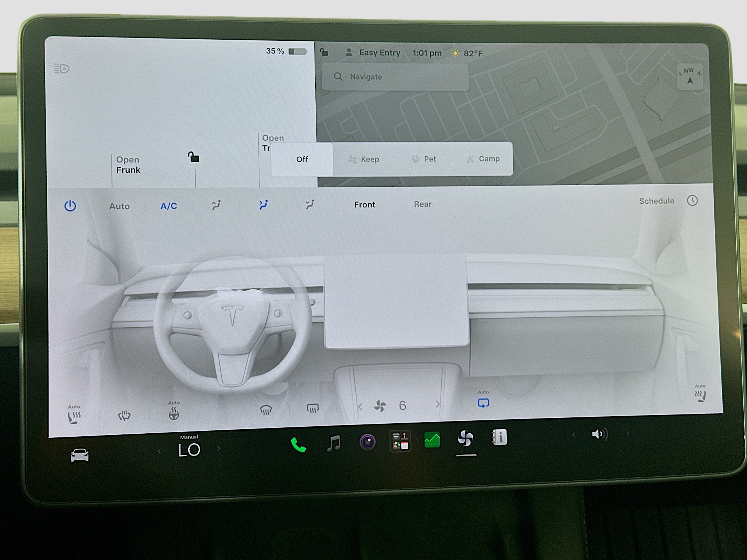This screenshot has width=747, height=560.
Task: Open the Owner's Manual icon
Action: (x=499, y=437)
